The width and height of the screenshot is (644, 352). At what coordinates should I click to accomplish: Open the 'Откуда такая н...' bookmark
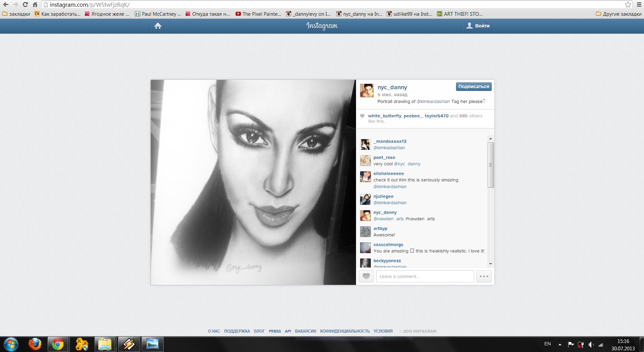pos(208,14)
